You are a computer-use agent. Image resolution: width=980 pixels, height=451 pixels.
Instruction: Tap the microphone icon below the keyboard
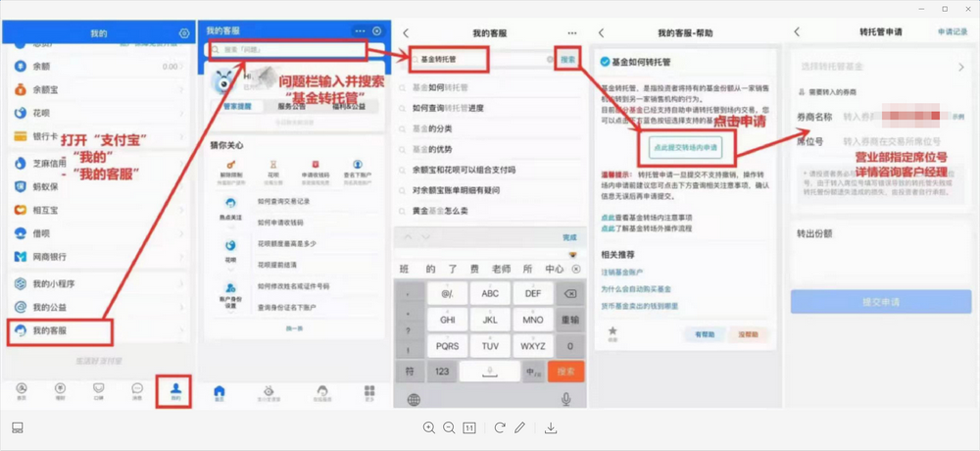[566, 398]
